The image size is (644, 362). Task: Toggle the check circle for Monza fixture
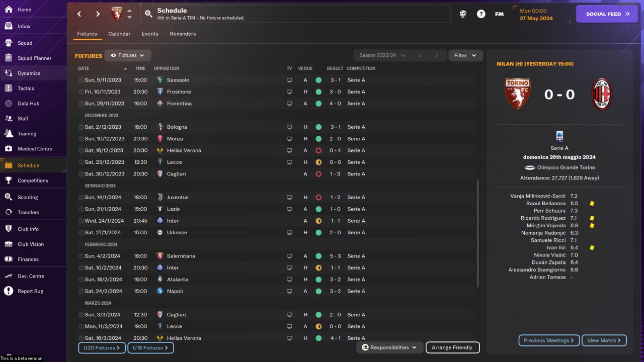tap(81, 139)
